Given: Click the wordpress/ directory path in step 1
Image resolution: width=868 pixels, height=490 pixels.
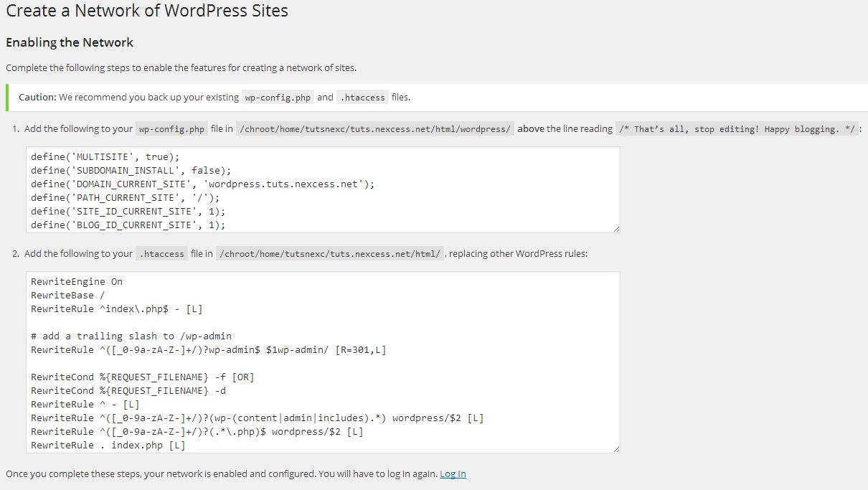Looking at the screenshot, I should 375,129.
